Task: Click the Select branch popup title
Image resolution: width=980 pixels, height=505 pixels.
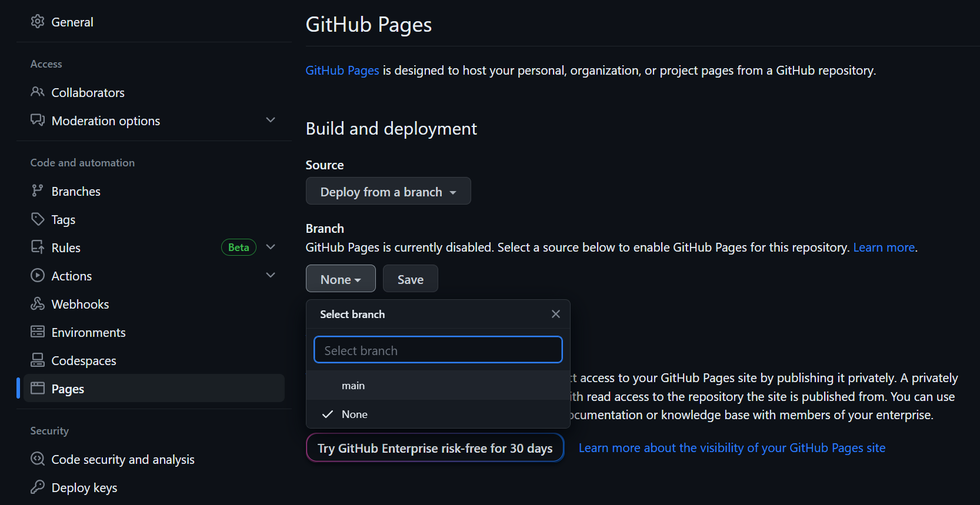Action: (x=352, y=315)
